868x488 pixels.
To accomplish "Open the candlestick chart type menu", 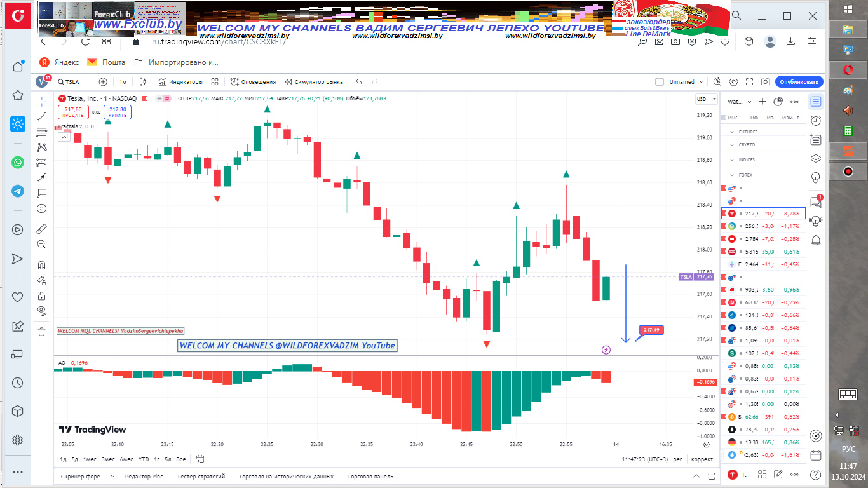I will (143, 82).
